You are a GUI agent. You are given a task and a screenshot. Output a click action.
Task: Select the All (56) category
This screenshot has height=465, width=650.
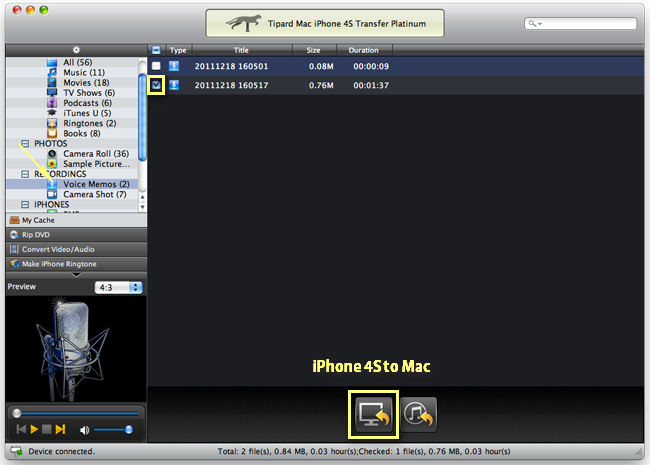[78, 62]
